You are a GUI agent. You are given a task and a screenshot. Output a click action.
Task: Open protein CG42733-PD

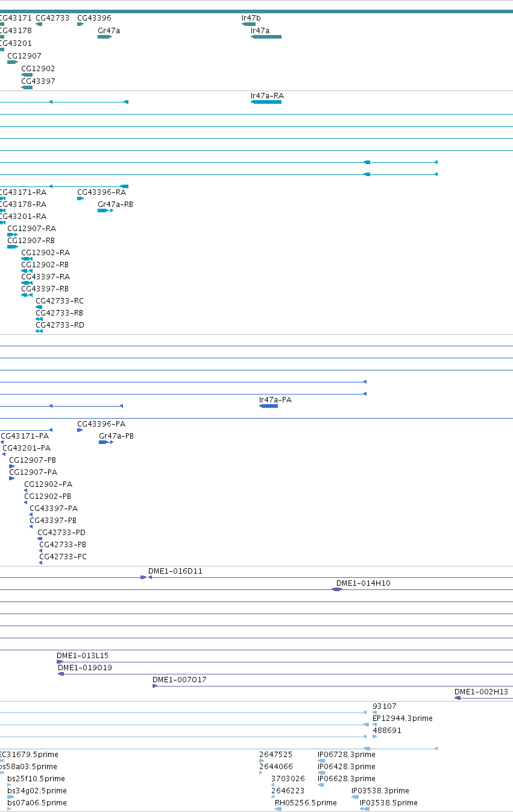[61, 532]
